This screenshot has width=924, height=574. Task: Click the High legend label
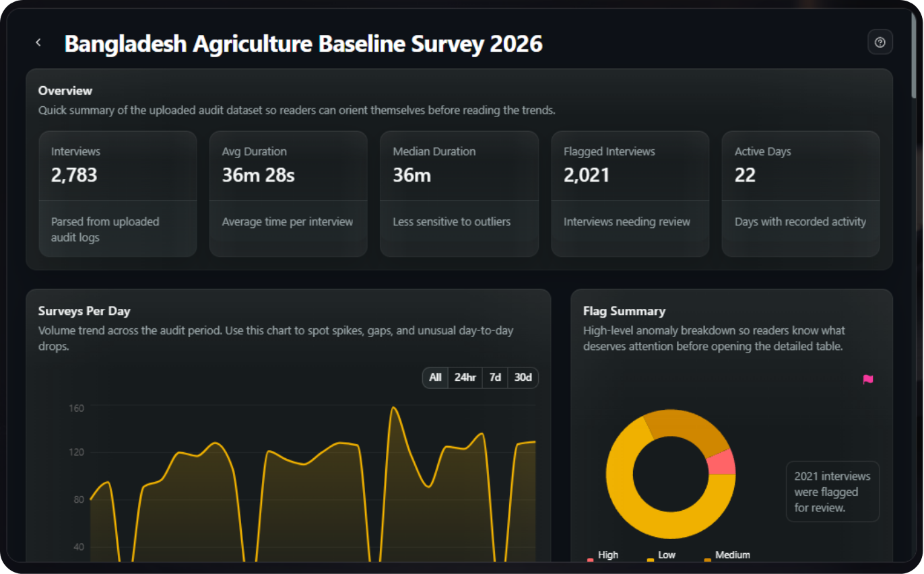pyautogui.click(x=608, y=555)
